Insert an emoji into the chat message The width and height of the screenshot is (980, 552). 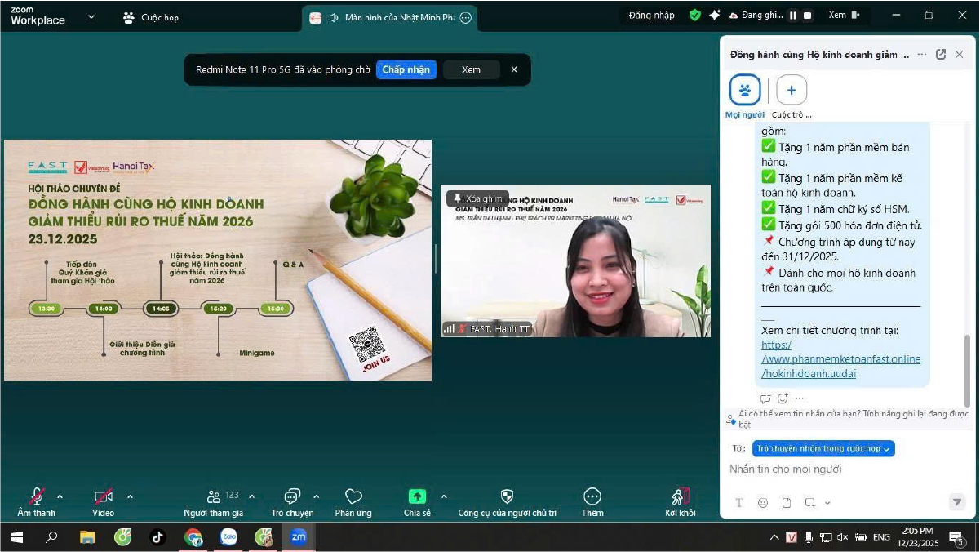(763, 503)
